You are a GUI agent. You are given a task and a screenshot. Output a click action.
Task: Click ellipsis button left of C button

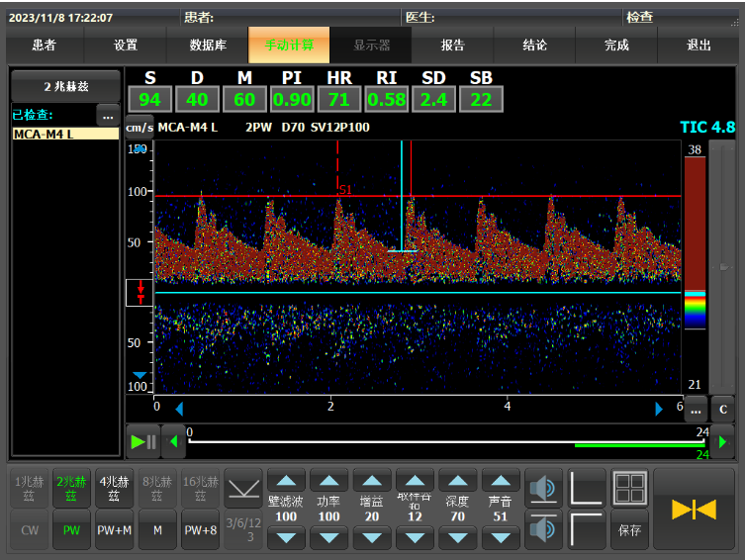(x=696, y=410)
